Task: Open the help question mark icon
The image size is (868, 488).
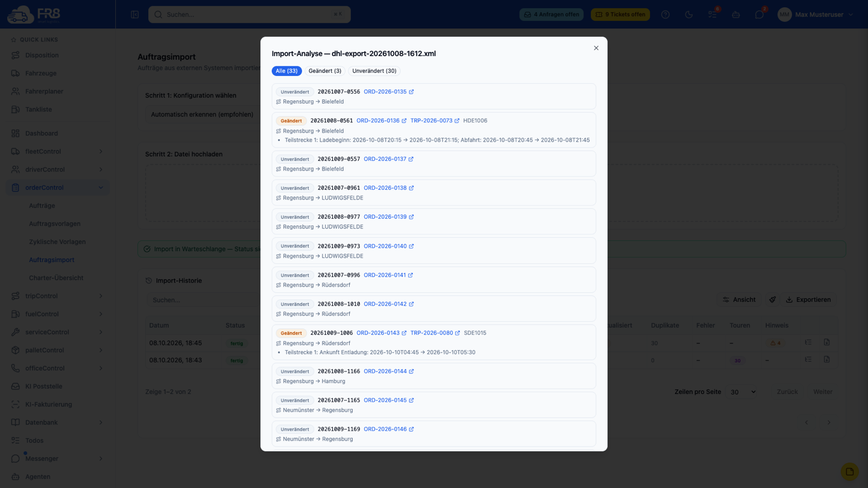Action: tap(665, 14)
